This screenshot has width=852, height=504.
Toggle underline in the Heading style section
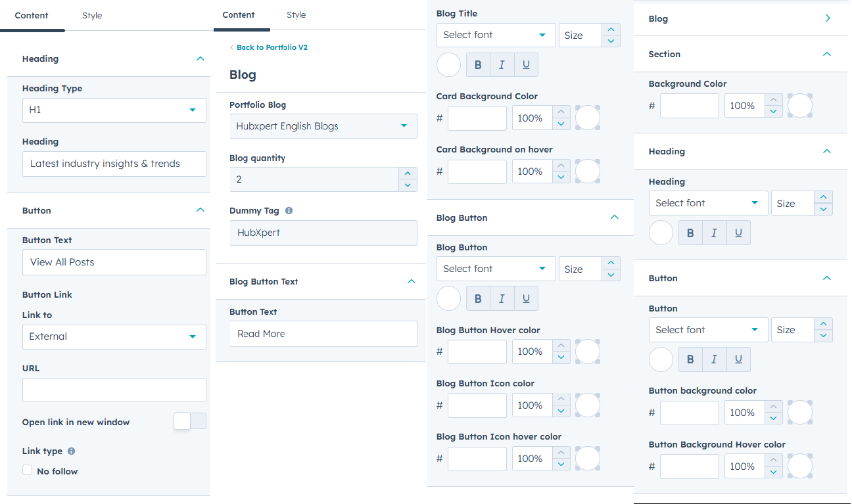coord(738,233)
